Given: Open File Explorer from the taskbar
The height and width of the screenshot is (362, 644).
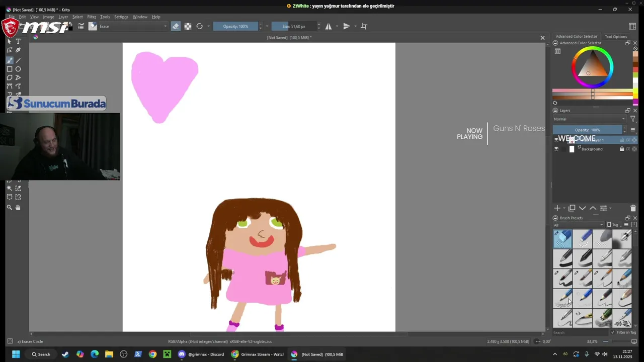Looking at the screenshot, I should 109,354.
